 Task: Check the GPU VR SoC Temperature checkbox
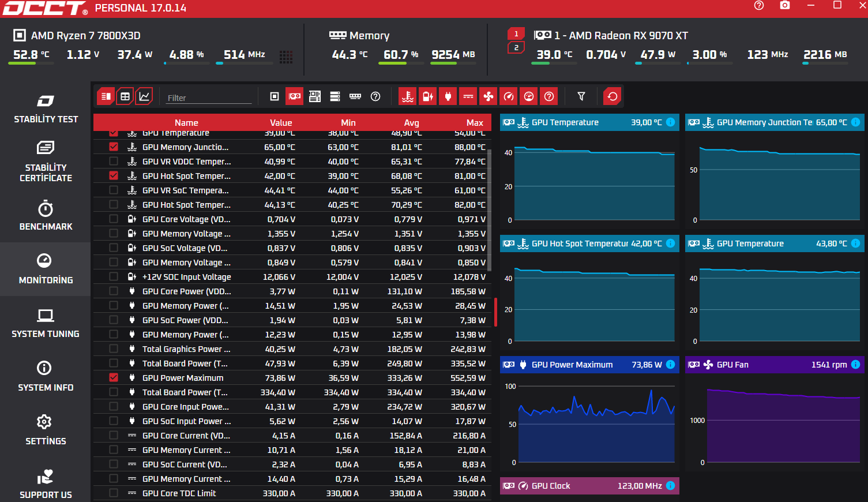pos(114,190)
